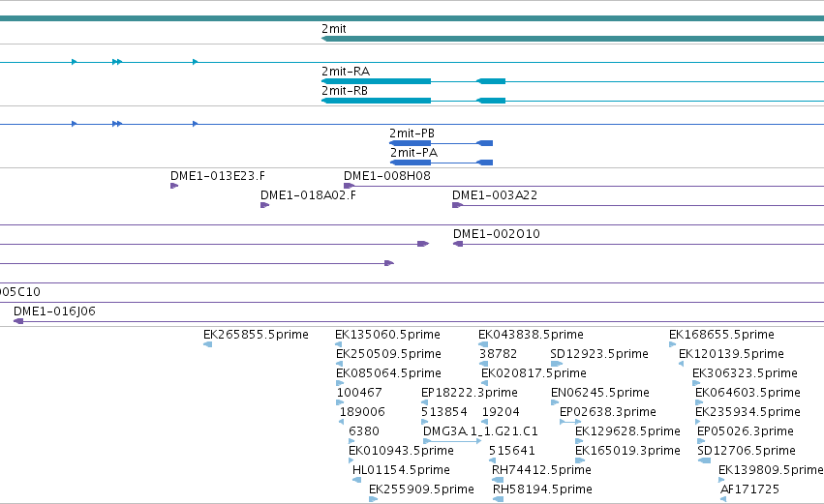Viewport: 824px width, 504px height.
Task: Click the EP02638.3prime feature glyph
Action: point(570,422)
